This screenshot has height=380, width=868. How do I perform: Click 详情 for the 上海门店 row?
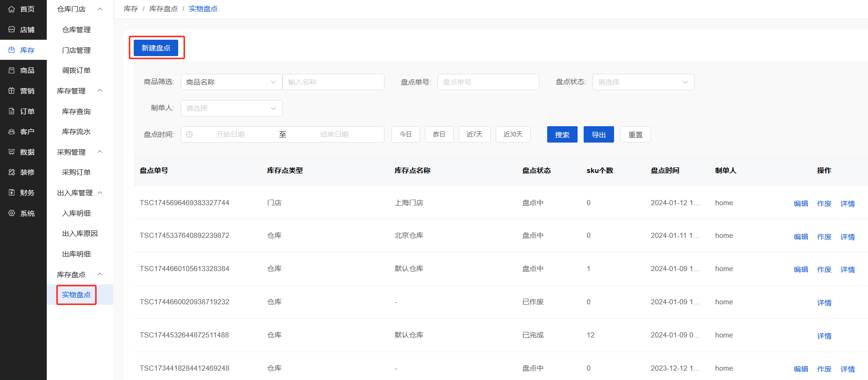(x=847, y=203)
